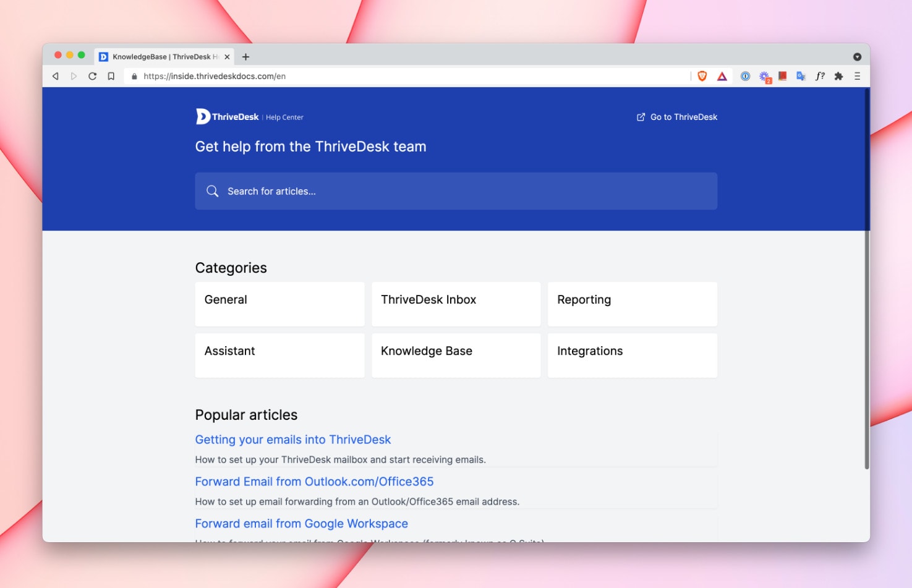Open the General category card
This screenshot has height=588, width=912.
[279, 304]
